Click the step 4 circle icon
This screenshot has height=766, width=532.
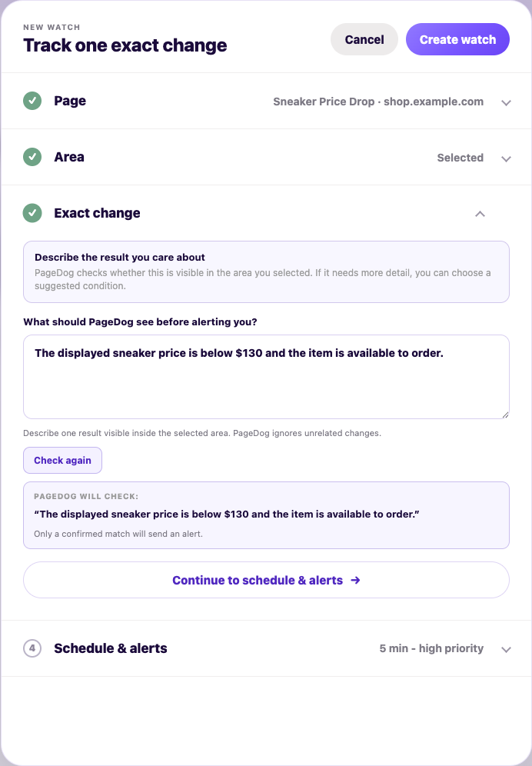point(32,648)
